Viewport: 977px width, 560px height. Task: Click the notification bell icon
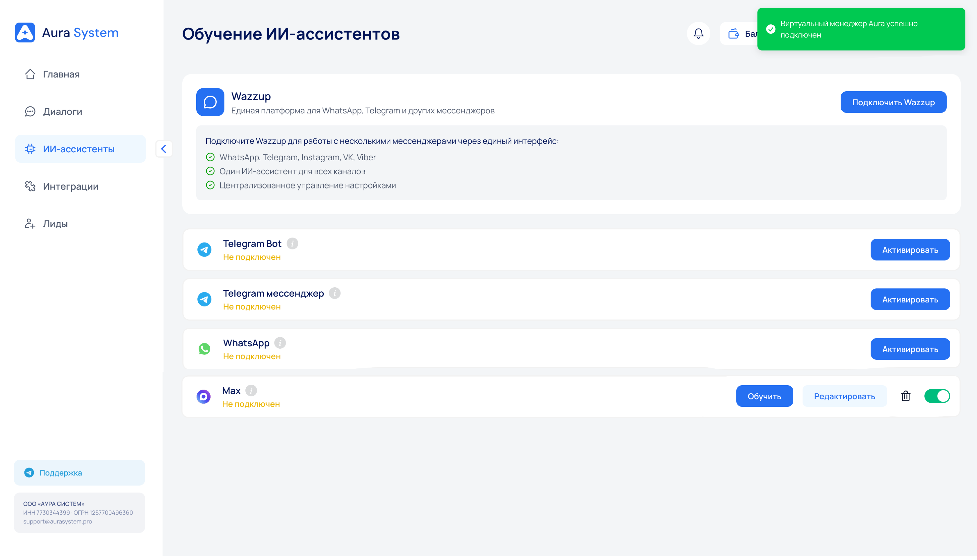pyautogui.click(x=698, y=33)
